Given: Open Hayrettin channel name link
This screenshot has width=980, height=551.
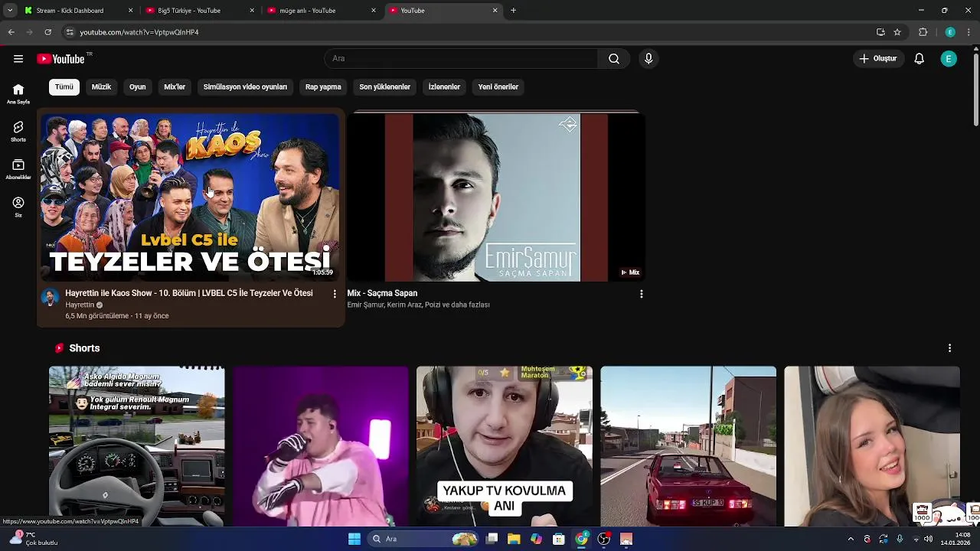Looking at the screenshot, I should pyautogui.click(x=80, y=305).
